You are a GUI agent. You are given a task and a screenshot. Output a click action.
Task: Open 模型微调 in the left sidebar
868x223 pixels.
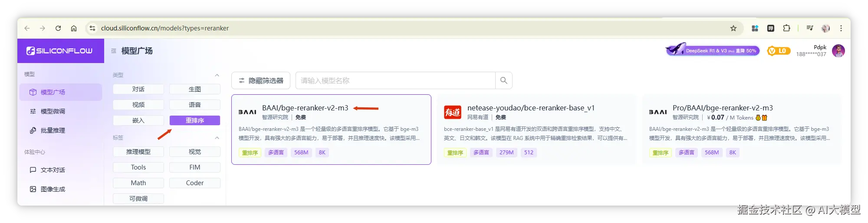pyautogui.click(x=61, y=111)
